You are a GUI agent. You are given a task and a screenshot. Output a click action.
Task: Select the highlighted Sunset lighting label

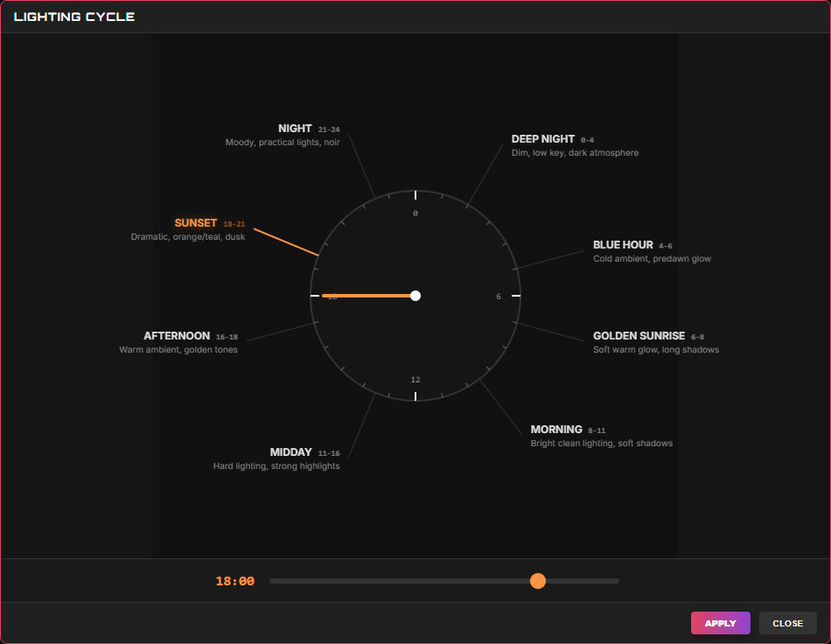pos(196,223)
